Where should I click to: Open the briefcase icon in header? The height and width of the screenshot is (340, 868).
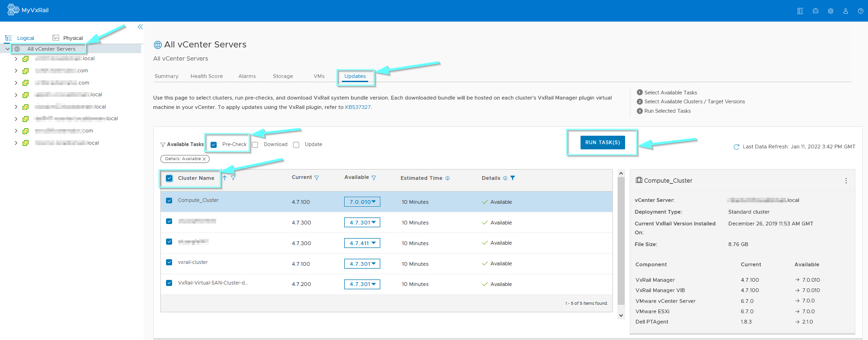pyautogui.click(x=815, y=11)
